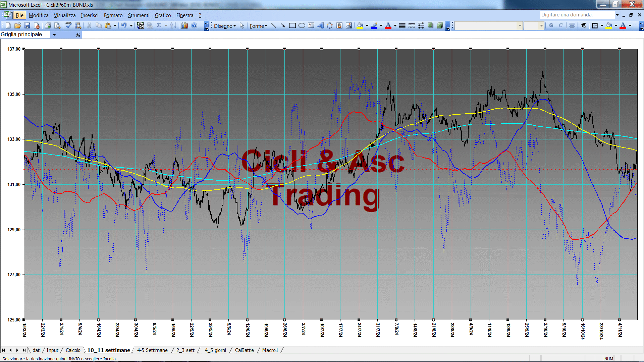The image size is (644, 362).
Task: Click the insert function fx icon
Action: (78, 35)
